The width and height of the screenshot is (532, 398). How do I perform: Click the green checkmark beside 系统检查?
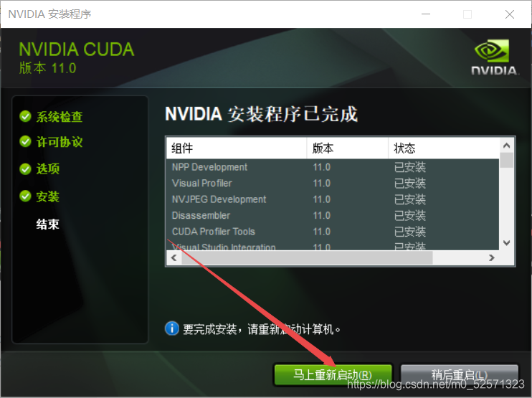tap(25, 116)
